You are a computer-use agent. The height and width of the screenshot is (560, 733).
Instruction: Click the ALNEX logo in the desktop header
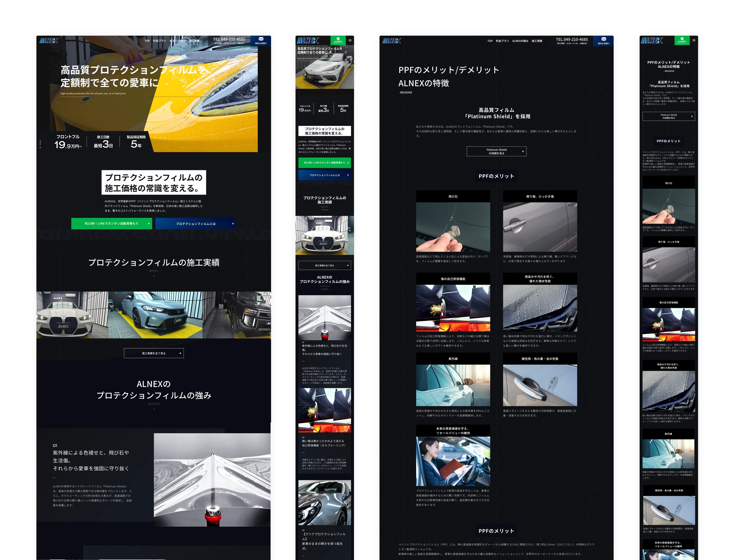[x=49, y=40]
